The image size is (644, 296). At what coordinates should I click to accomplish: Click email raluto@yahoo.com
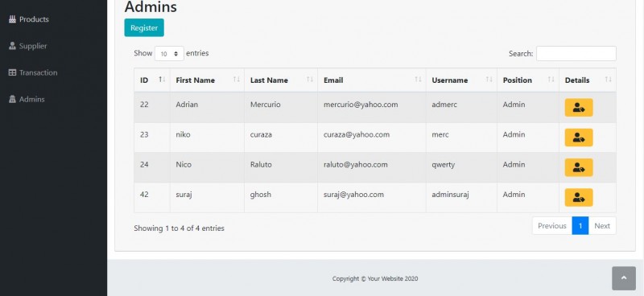[x=356, y=165]
